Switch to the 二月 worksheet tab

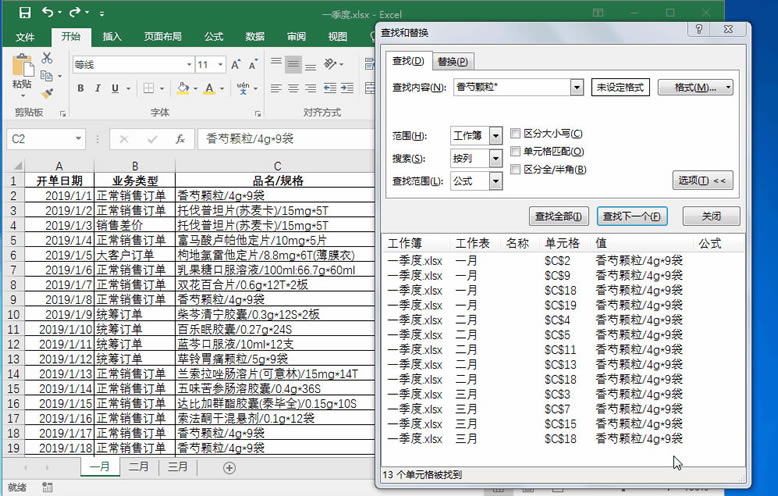tap(139, 467)
